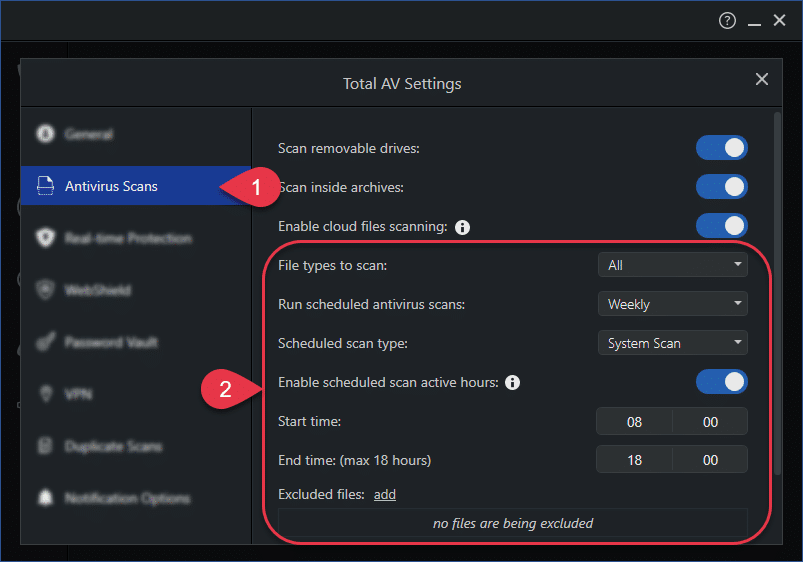Click the Real-time Protection shield icon

point(46,238)
